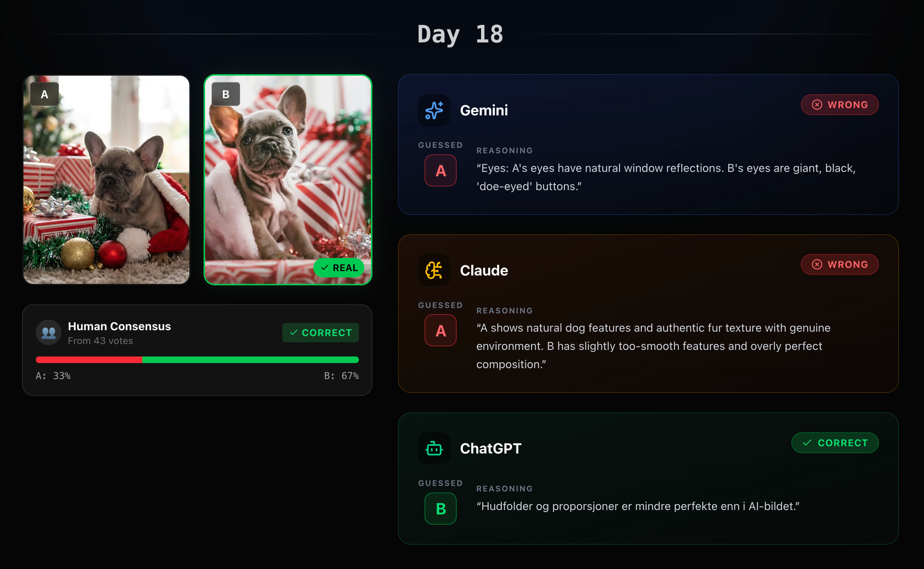Select Claude's guessed answer A box

[x=441, y=330]
